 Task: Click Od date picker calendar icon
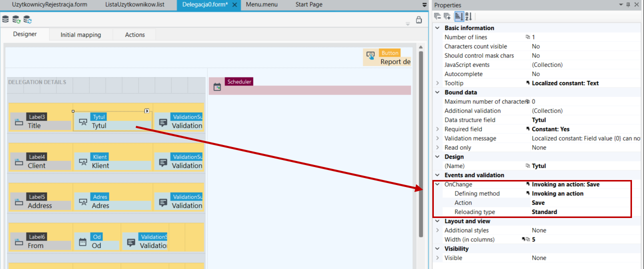[83, 242]
